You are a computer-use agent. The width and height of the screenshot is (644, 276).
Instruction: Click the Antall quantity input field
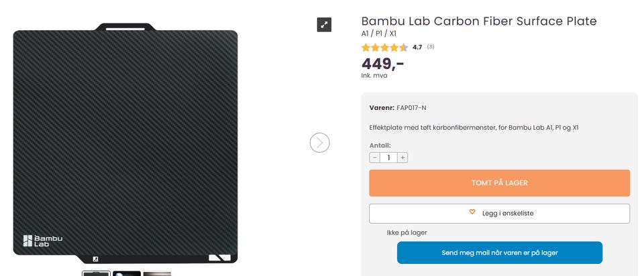[388, 157]
